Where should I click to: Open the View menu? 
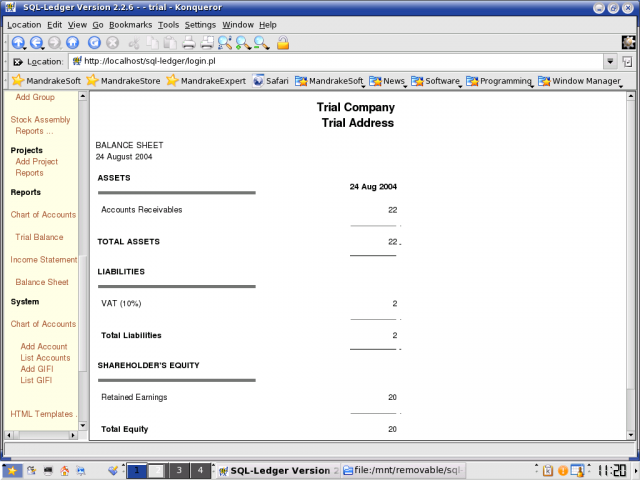pyautogui.click(x=77, y=25)
